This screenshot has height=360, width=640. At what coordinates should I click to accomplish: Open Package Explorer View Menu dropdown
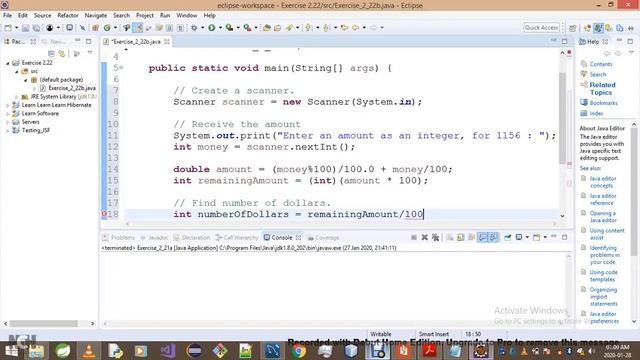point(90,53)
